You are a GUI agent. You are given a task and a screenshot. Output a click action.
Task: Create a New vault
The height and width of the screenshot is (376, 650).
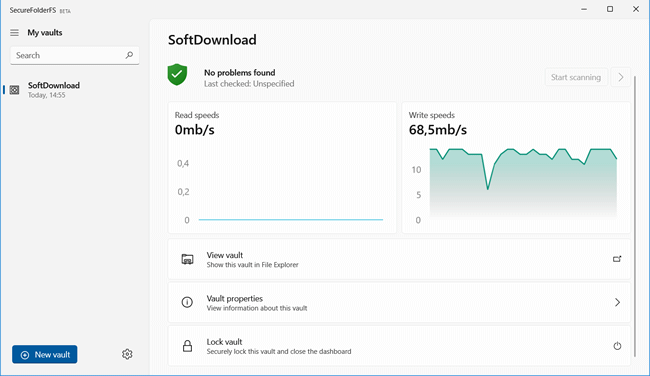click(x=45, y=354)
